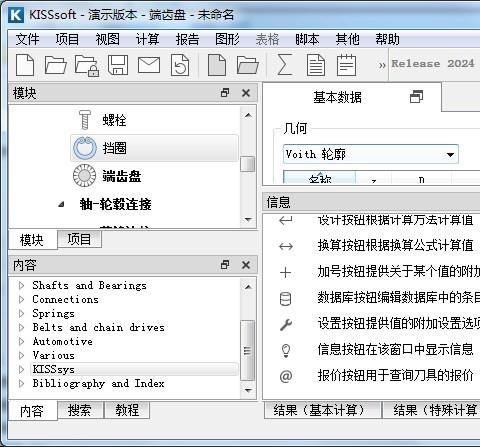The width and height of the screenshot is (480, 447).
Task: Click the locked folder example icon
Action: (x=87, y=66)
